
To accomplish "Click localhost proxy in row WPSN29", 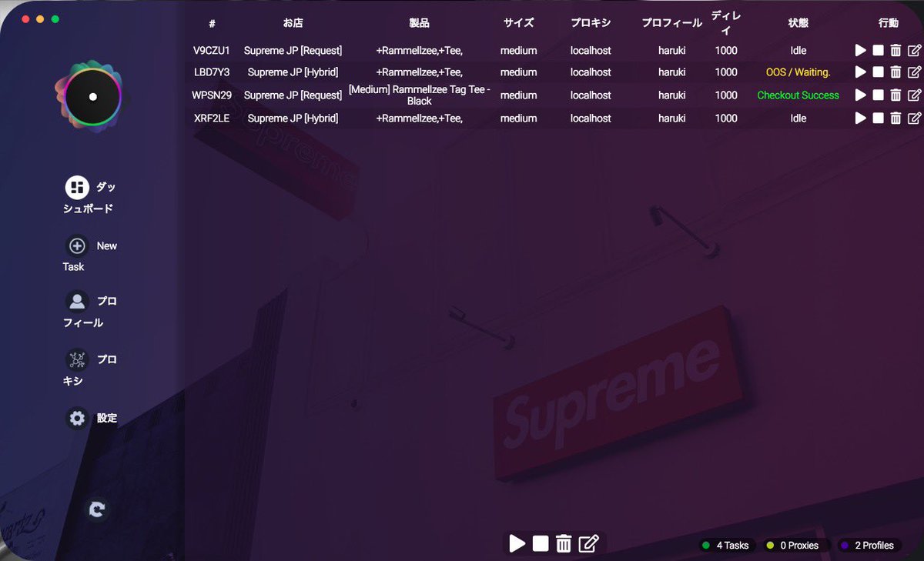I will pos(591,95).
